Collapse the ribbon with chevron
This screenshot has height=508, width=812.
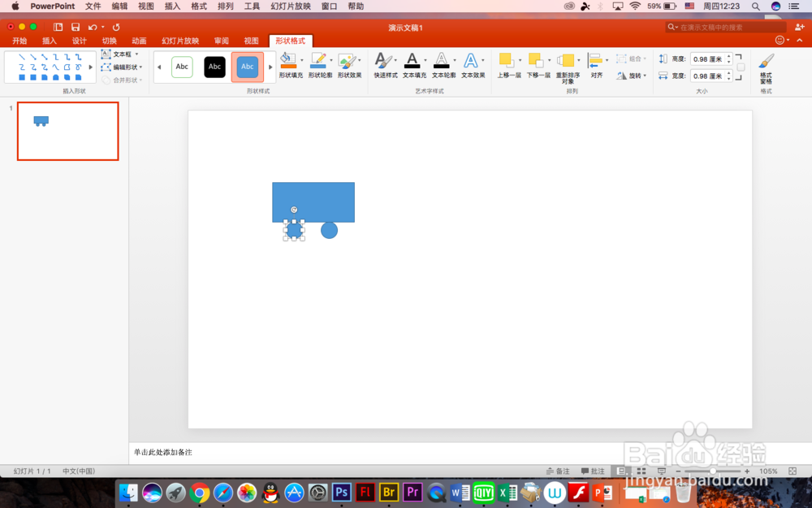pos(800,40)
